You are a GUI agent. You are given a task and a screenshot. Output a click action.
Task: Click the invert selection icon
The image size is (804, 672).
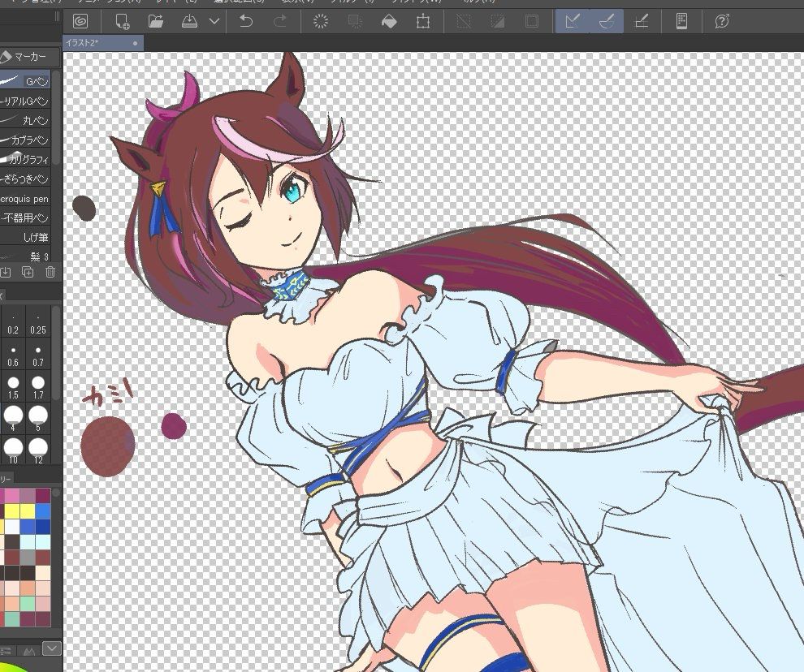point(497,22)
